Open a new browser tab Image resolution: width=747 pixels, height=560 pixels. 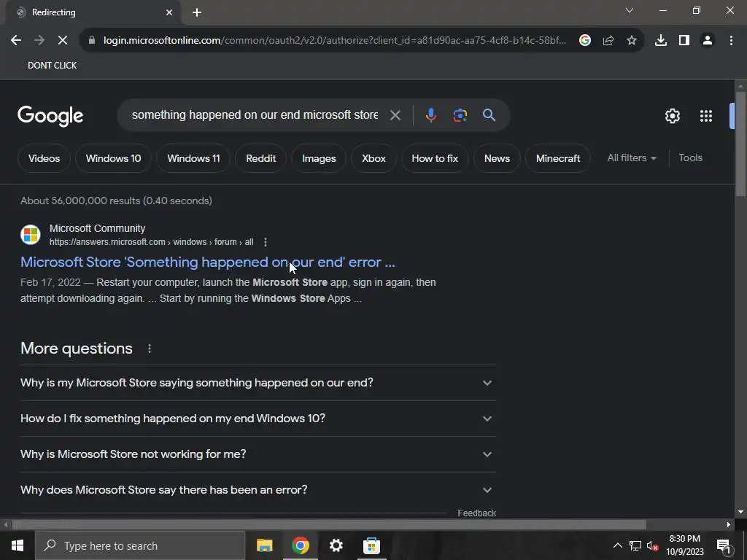[197, 12]
